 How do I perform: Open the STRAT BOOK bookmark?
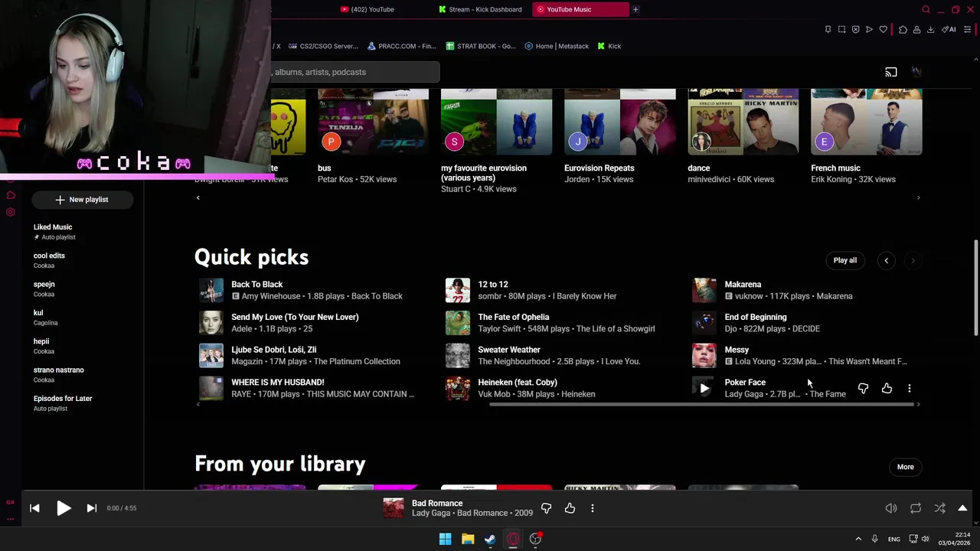[482, 46]
